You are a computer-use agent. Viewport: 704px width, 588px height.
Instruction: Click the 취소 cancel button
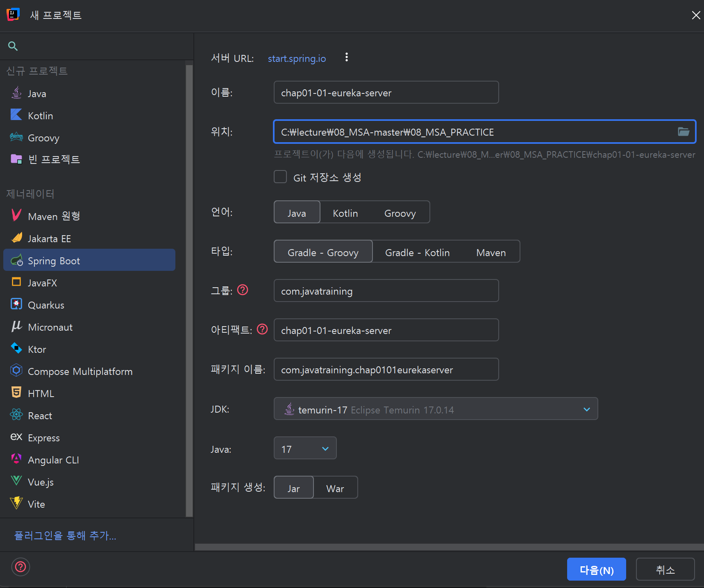(665, 570)
